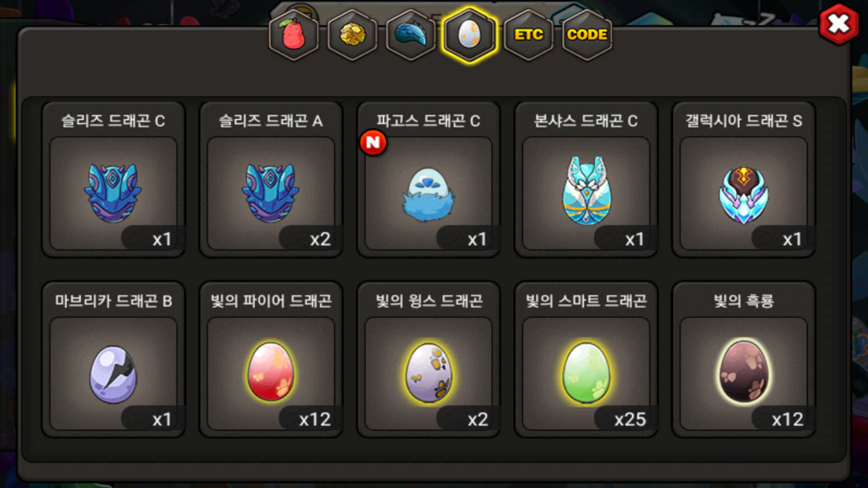Open the red fruit food tab

[294, 35]
